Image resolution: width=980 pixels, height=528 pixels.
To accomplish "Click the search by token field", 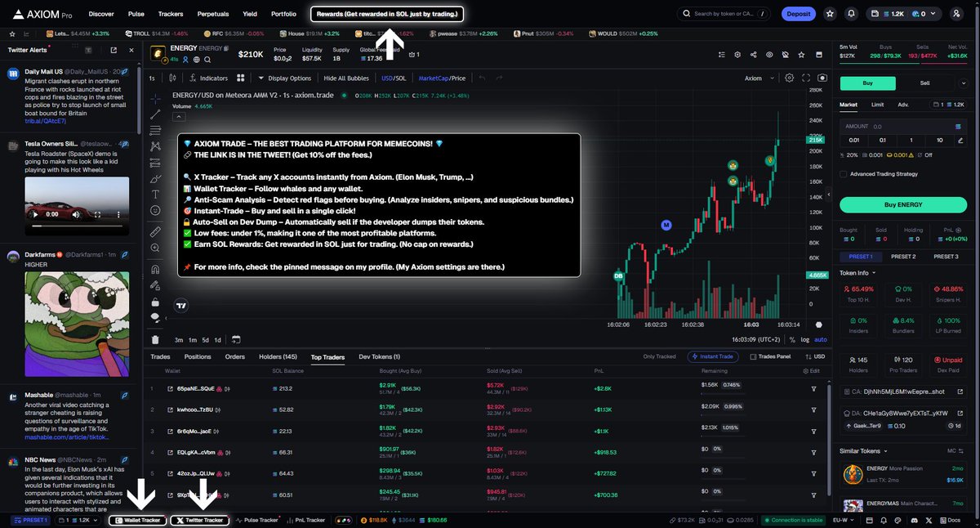I will 723,14.
